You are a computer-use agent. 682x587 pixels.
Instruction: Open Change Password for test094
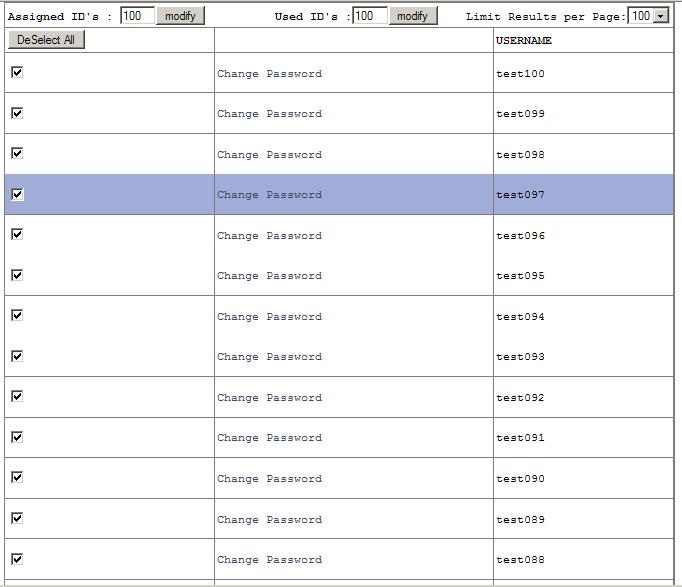(x=270, y=316)
